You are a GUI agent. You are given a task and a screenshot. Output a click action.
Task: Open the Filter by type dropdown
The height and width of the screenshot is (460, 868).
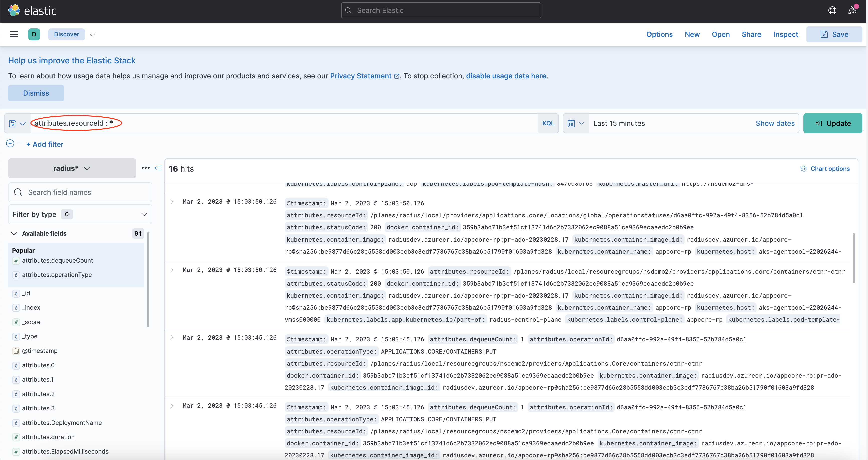(x=80, y=214)
